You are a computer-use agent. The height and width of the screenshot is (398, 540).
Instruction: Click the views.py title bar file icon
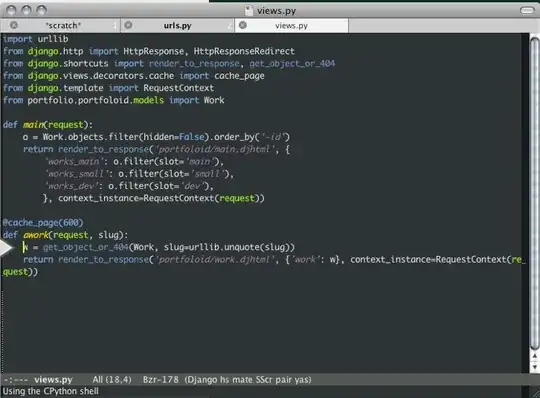point(249,10)
